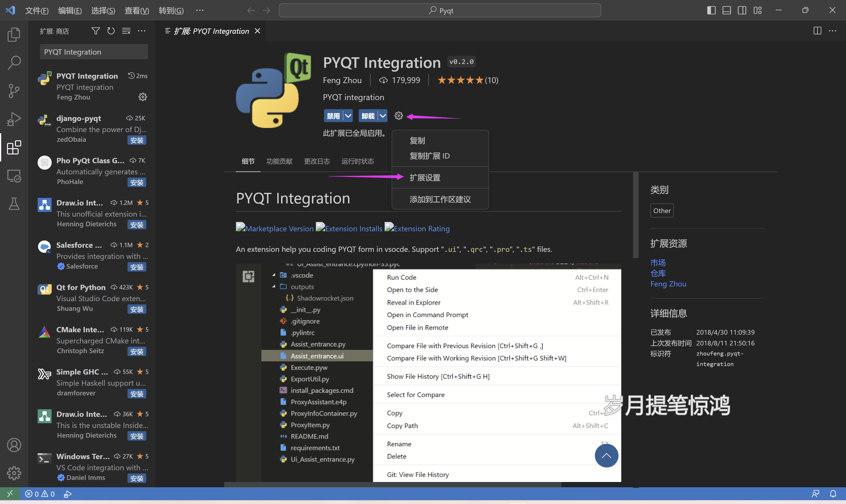Open the dropdown arrow next to 卸载 button

click(383, 115)
